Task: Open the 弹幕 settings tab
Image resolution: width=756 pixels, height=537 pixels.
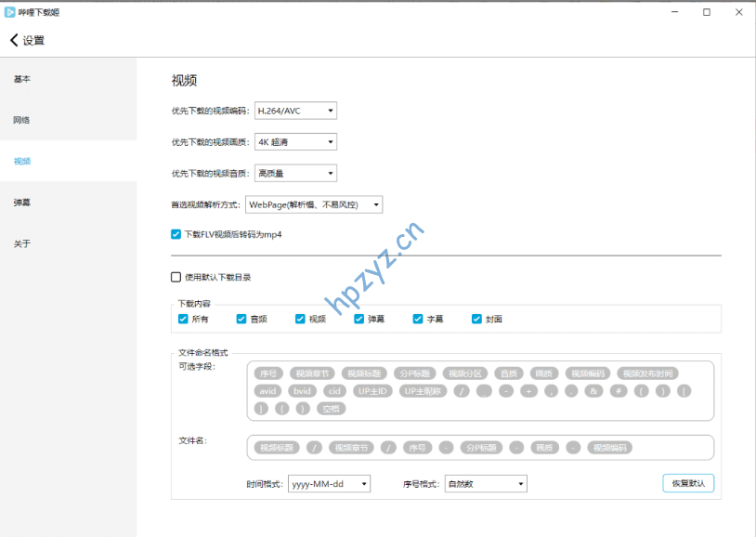Action: (22, 203)
